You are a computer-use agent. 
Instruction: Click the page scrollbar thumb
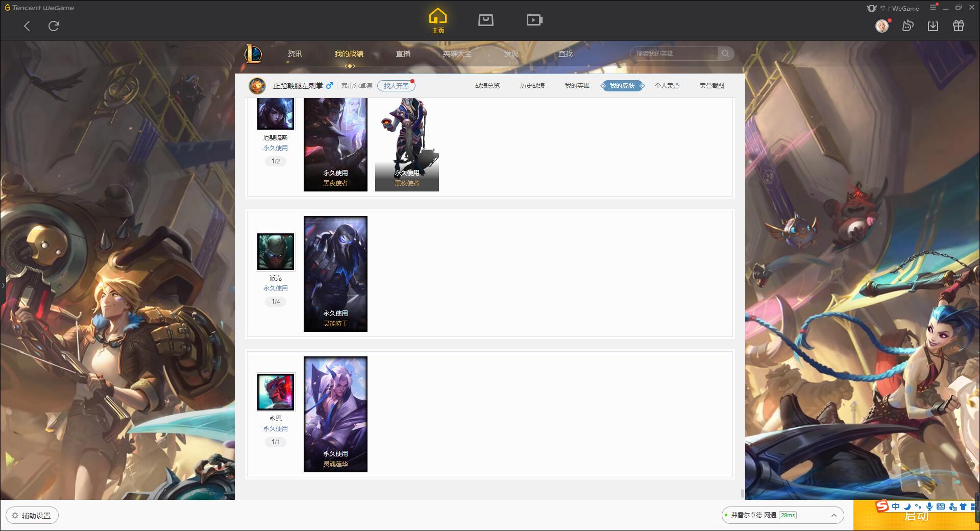742,493
